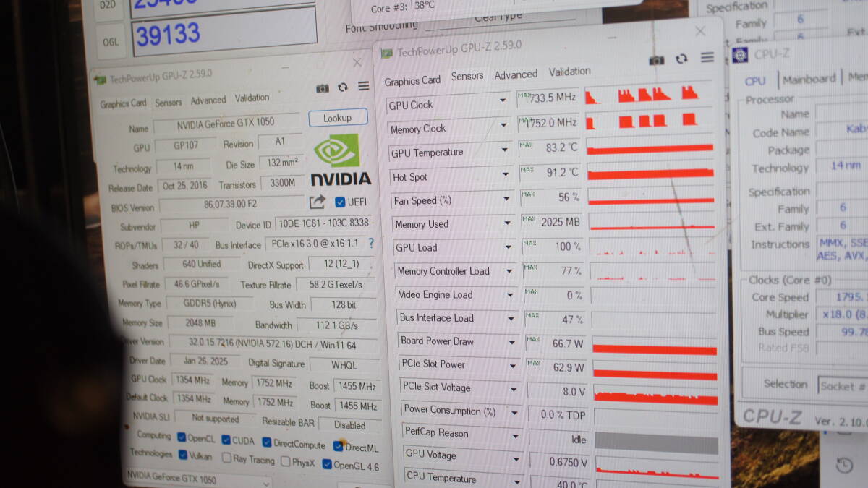Click the share BIOS export icon next to UEFI
This screenshot has height=488, width=868.
pos(318,202)
